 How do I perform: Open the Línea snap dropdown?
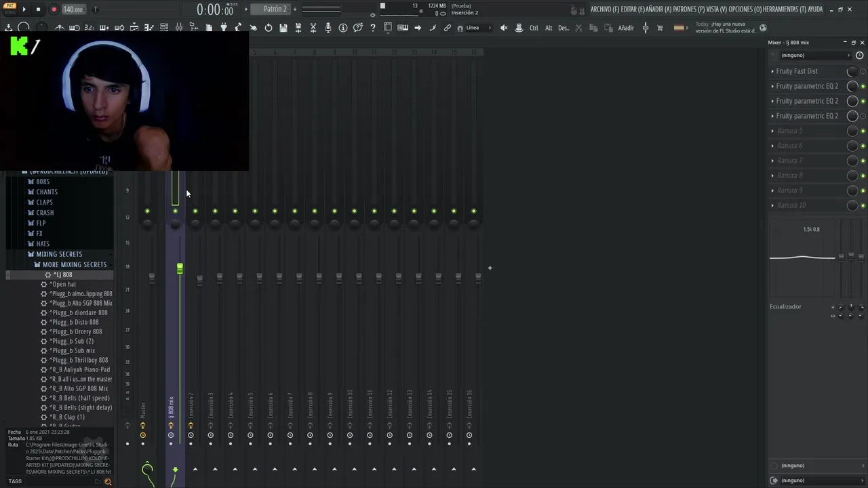click(479, 28)
